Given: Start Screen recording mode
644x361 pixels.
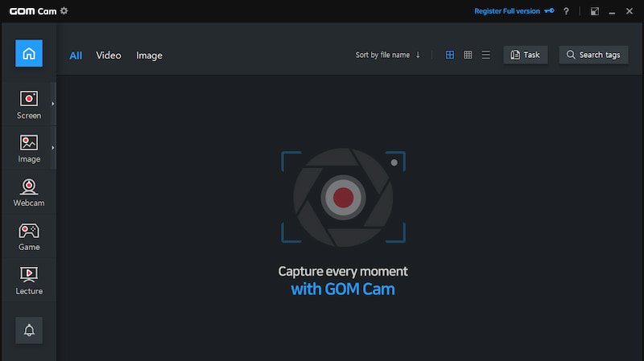Looking at the screenshot, I should 29,105.
